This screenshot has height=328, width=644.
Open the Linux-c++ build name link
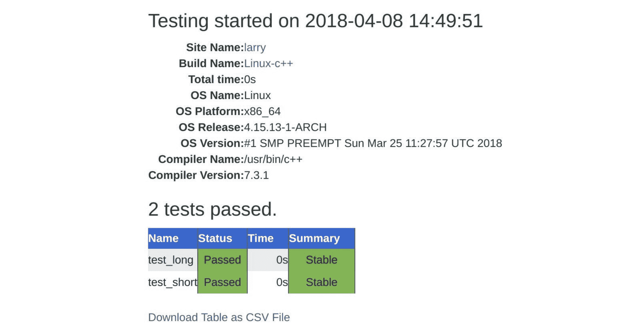pos(268,63)
